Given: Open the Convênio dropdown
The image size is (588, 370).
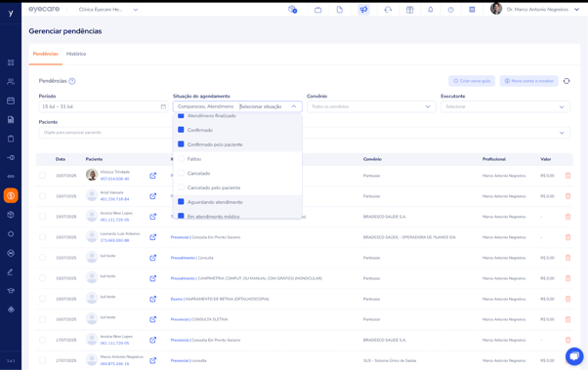Looking at the screenshot, I should (371, 106).
